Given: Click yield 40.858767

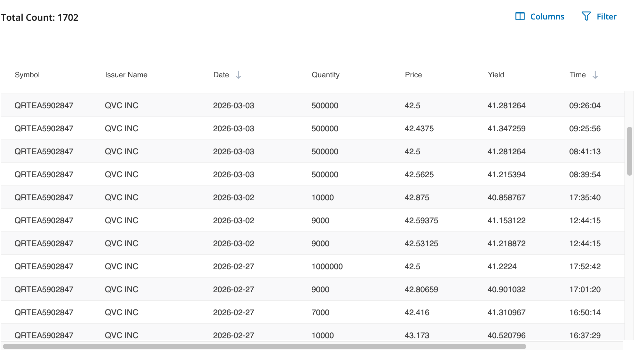Looking at the screenshot, I should 507,197.
